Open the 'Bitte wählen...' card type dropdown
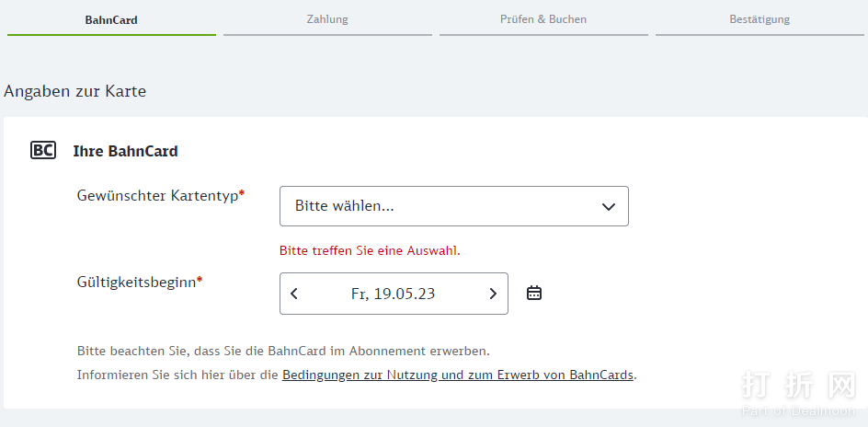The height and width of the screenshot is (427, 868). 441,206
